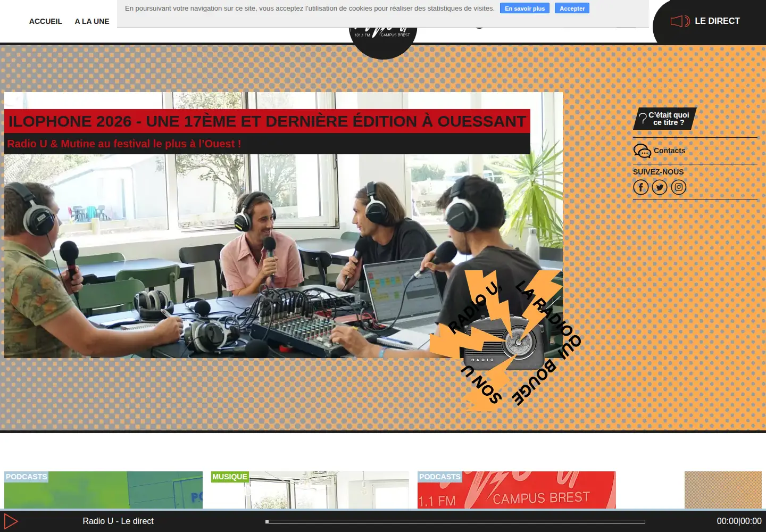Screen dimensions: 766x532
Task: Click the megaphone icon beside Le Direct
Action: pyautogui.click(x=680, y=21)
